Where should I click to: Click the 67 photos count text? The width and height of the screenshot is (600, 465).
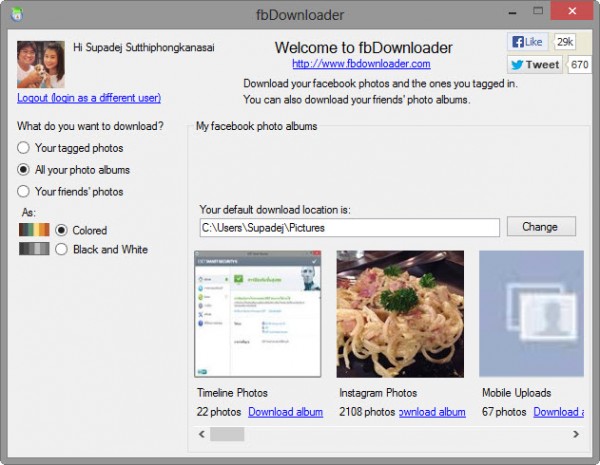(504, 412)
